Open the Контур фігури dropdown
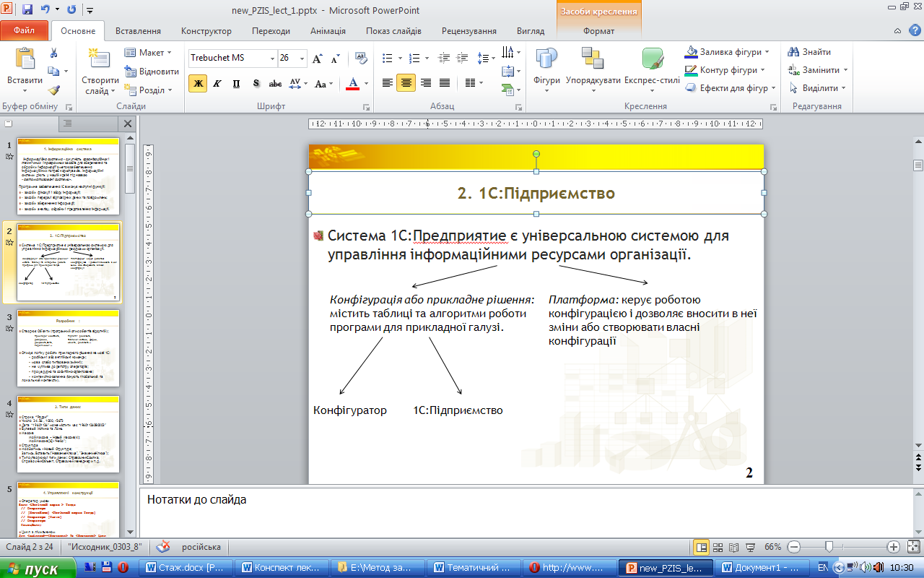 pos(725,70)
